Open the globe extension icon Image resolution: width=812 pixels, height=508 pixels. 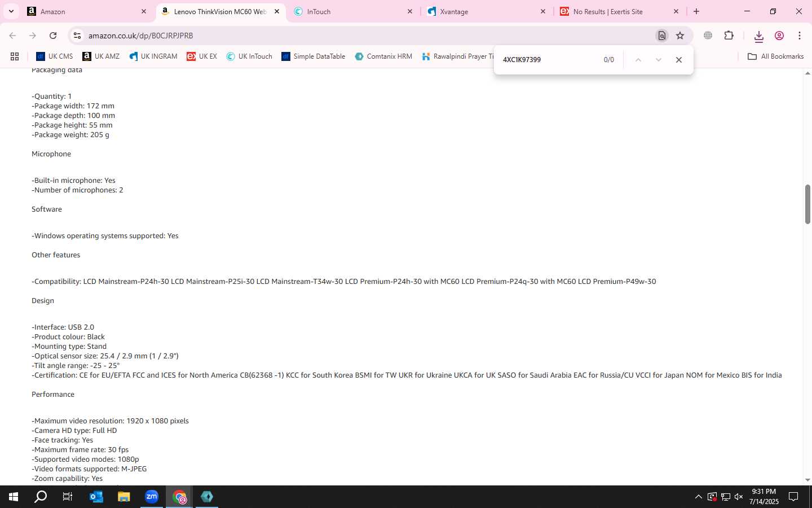point(708,36)
